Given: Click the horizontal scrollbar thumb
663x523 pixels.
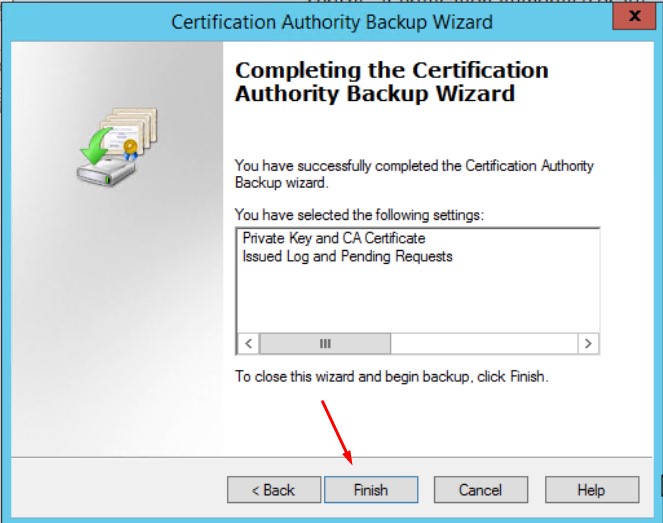Looking at the screenshot, I should click(324, 343).
